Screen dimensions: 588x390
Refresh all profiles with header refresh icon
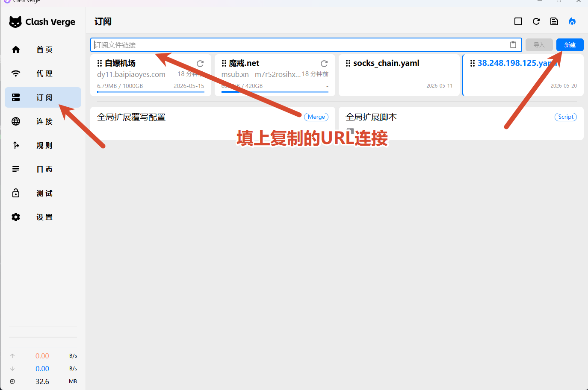tap(536, 21)
